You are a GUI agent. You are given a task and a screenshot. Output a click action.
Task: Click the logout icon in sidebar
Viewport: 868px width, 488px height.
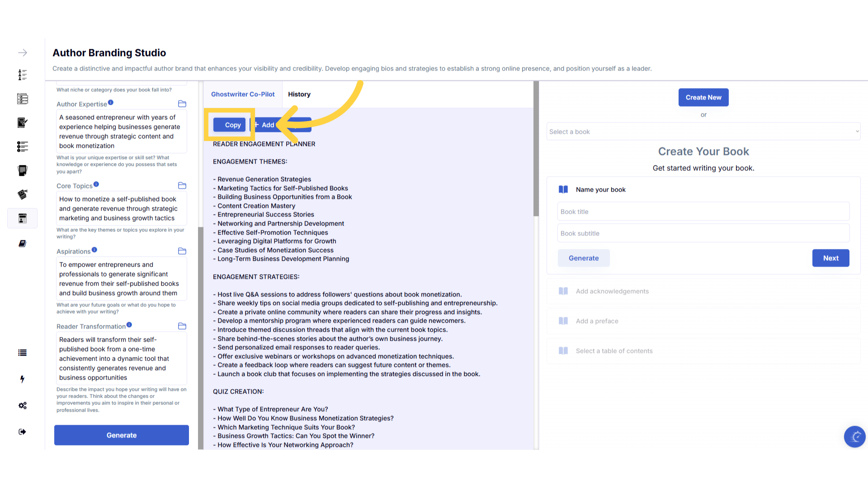pyautogui.click(x=22, y=432)
